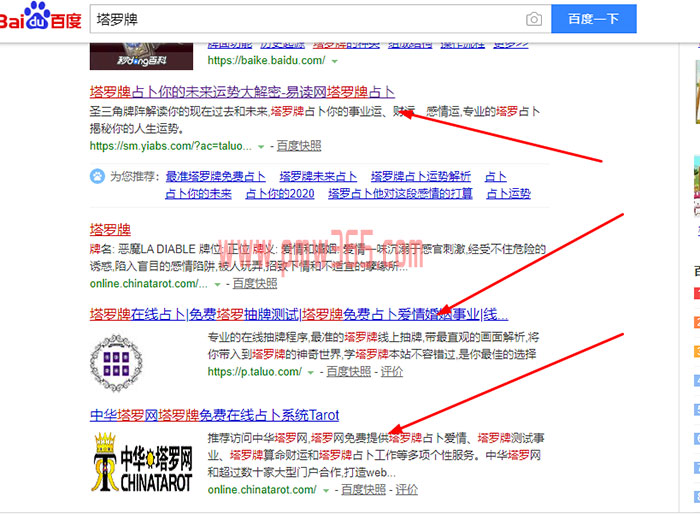Open 百度快照 for sm.yiabs.com result
This screenshot has height=514, width=700.
pos(299,146)
